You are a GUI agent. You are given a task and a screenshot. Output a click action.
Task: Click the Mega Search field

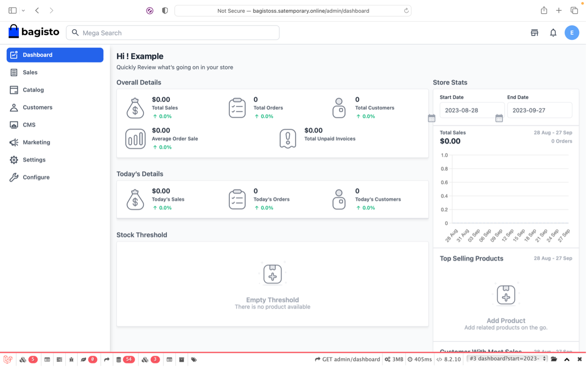[x=172, y=33]
